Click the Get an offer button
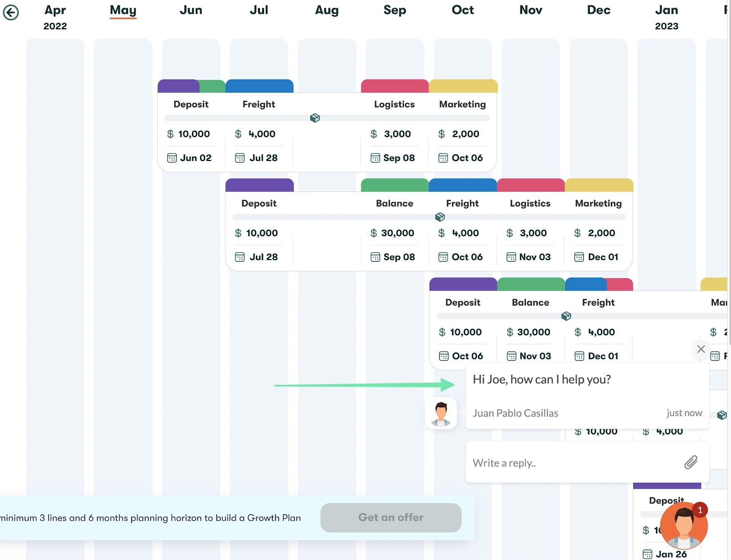The width and height of the screenshot is (731, 560). click(x=391, y=518)
